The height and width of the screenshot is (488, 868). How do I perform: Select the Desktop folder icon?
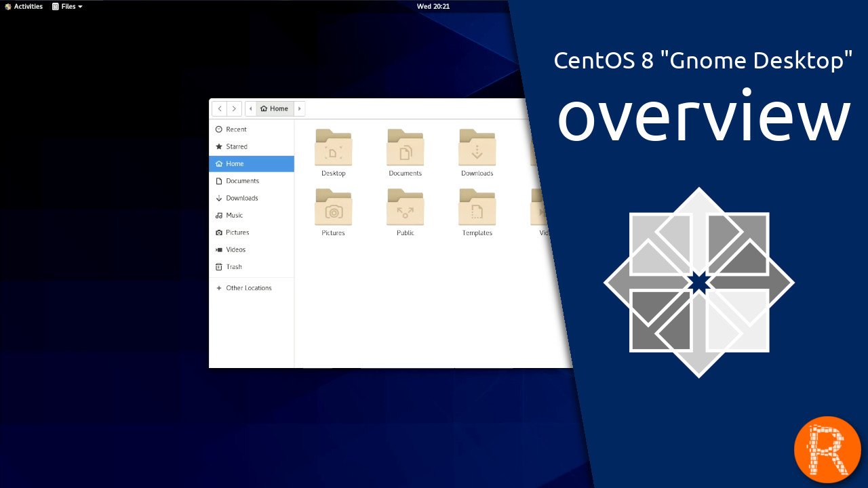334,147
